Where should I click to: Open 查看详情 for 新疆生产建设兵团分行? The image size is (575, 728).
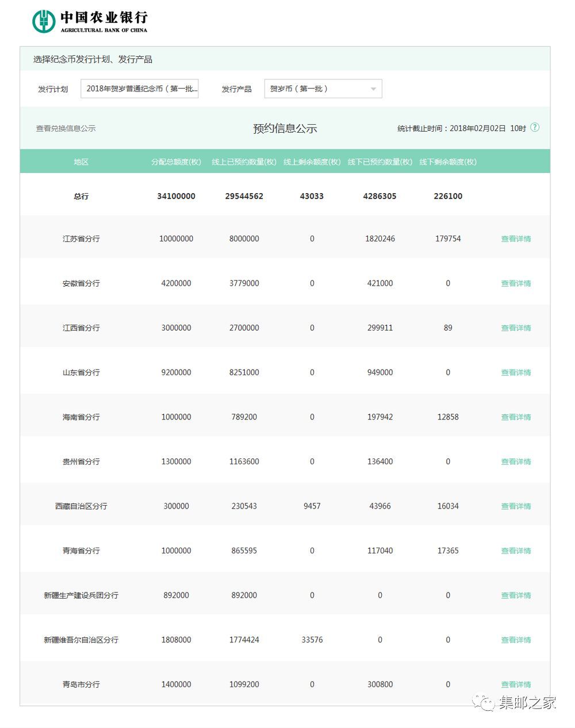click(516, 595)
